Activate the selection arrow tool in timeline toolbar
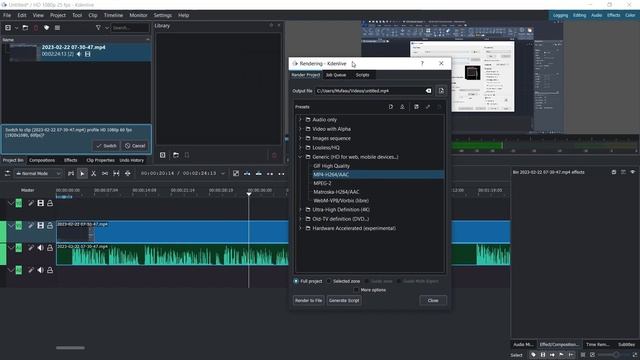 [x=82, y=173]
